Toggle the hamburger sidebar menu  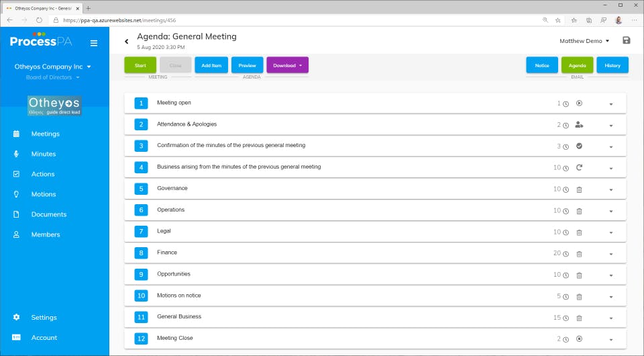click(x=94, y=43)
